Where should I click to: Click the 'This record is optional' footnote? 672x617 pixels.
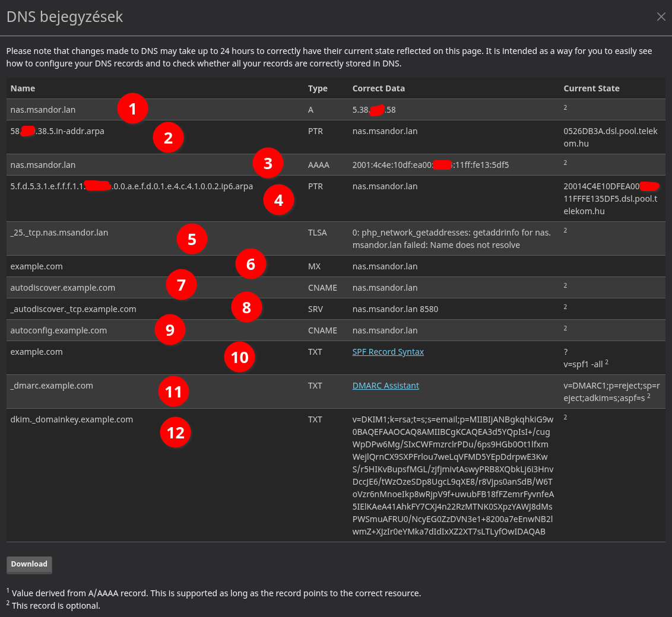click(56, 606)
